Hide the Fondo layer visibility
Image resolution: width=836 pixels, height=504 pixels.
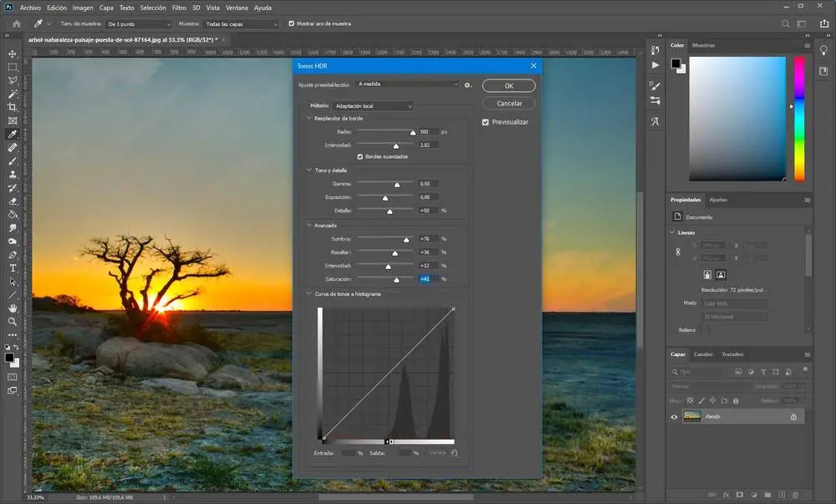(x=675, y=416)
